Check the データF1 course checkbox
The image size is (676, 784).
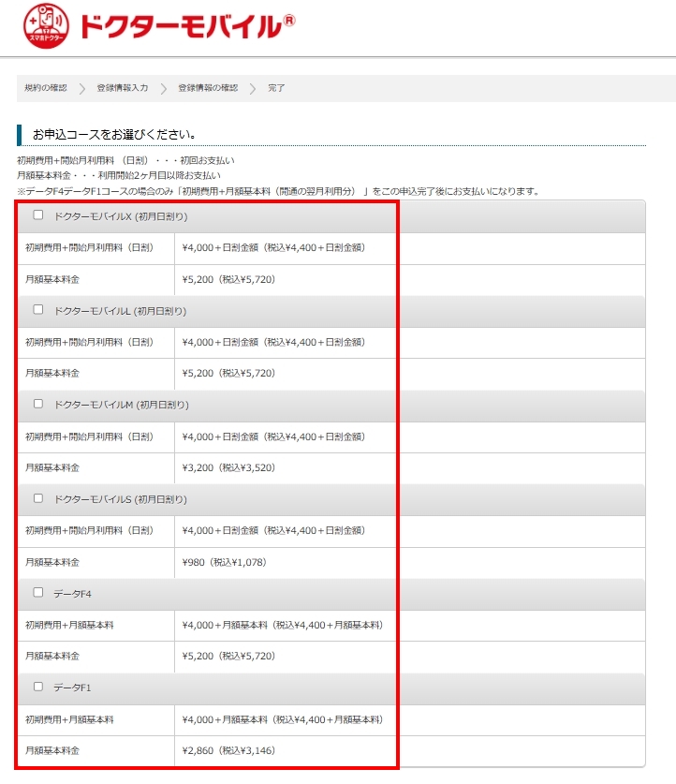[38, 687]
